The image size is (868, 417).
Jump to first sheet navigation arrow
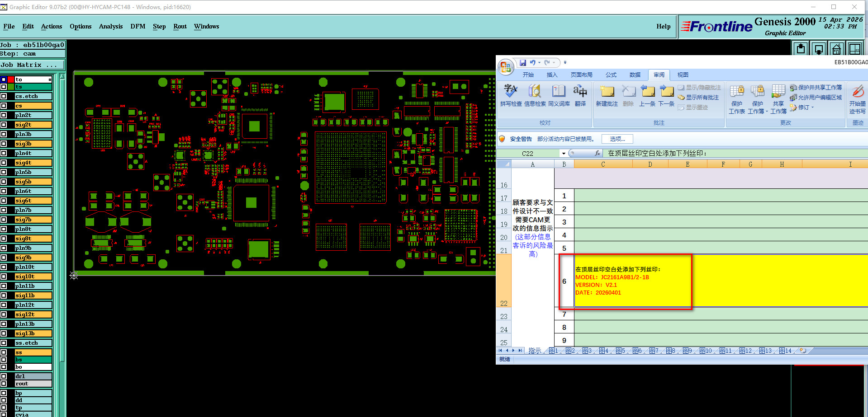click(x=500, y=351)
